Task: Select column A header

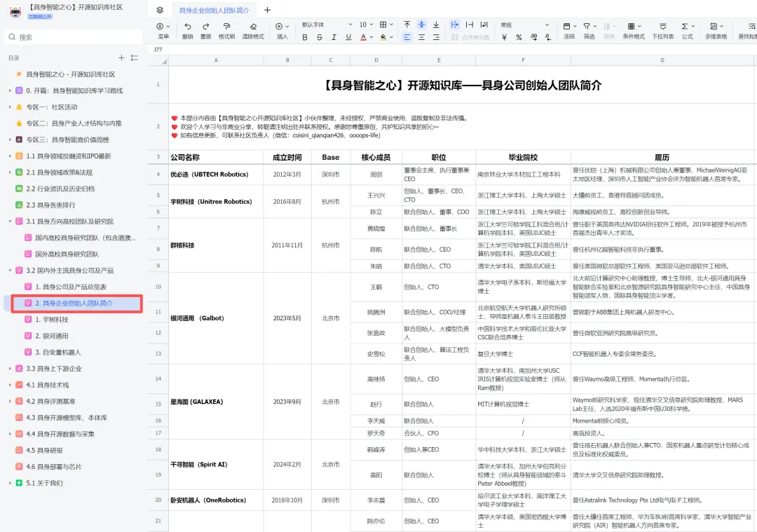Action: (216, 60)
